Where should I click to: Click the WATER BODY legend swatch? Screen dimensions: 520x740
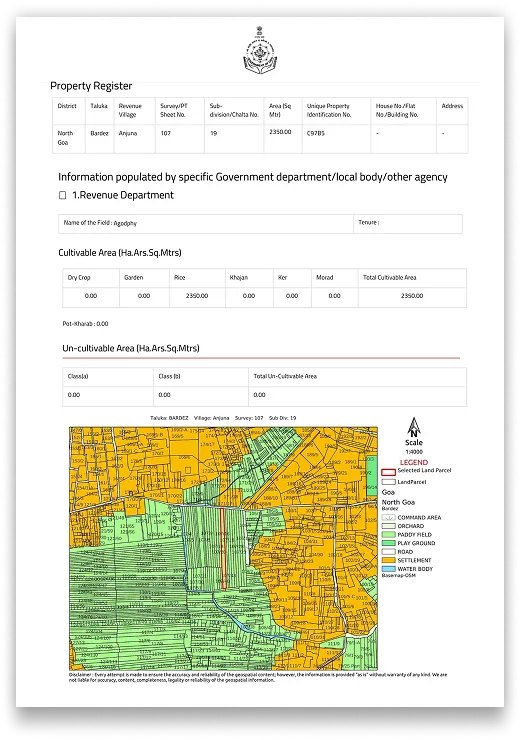388,569
